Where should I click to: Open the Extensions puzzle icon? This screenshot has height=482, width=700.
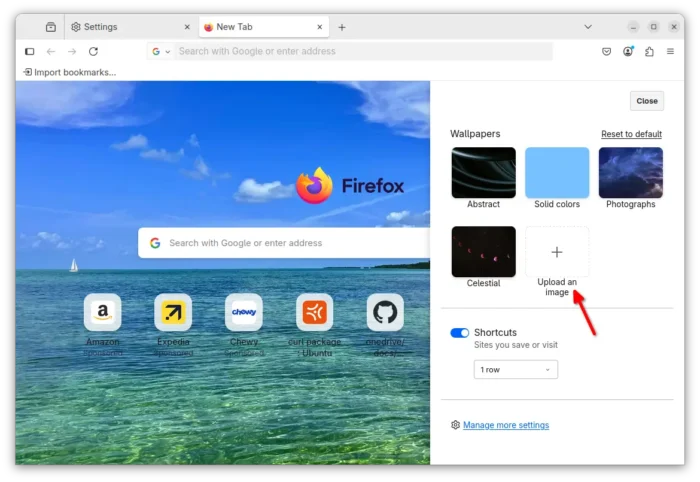tap(649, 51)
